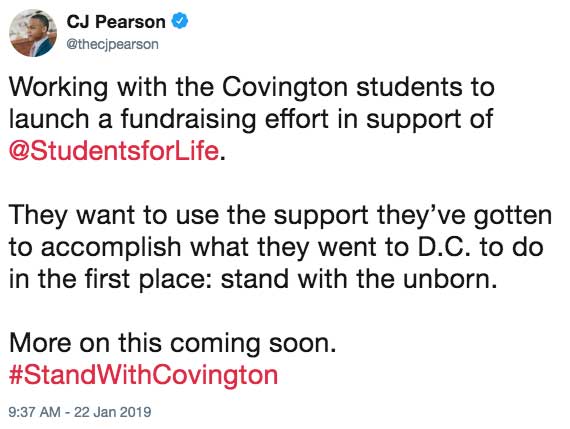
Task: Visit the @thecjpearson handle
Action: [x=112, y=44]
